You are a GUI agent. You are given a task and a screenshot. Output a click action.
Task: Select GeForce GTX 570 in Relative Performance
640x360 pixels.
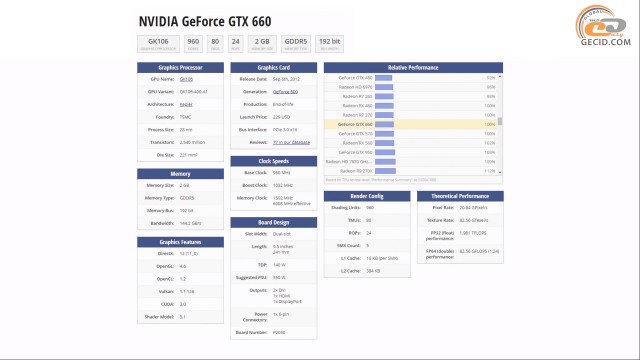click(356, 134)
